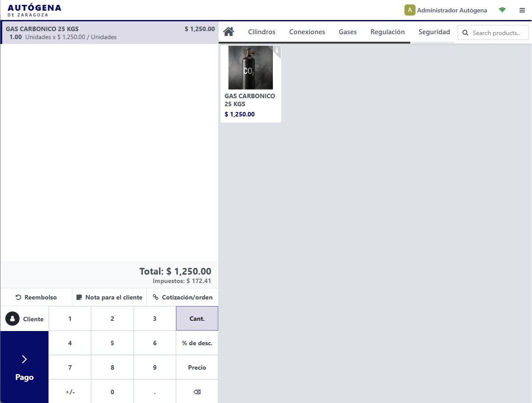Show the Seguridad category
The height and width of the screenshot is (403, 532).
pyautogui.click(x=434, y=32)
